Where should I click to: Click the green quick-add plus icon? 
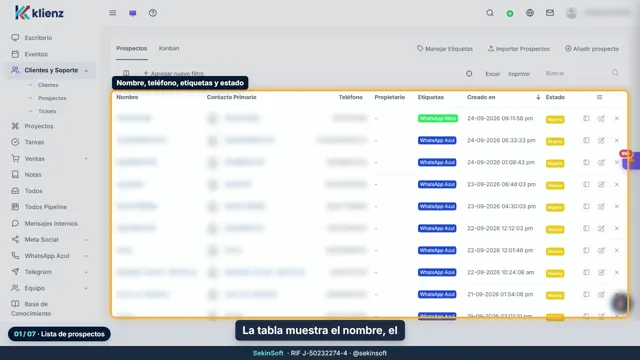point(510,13)
